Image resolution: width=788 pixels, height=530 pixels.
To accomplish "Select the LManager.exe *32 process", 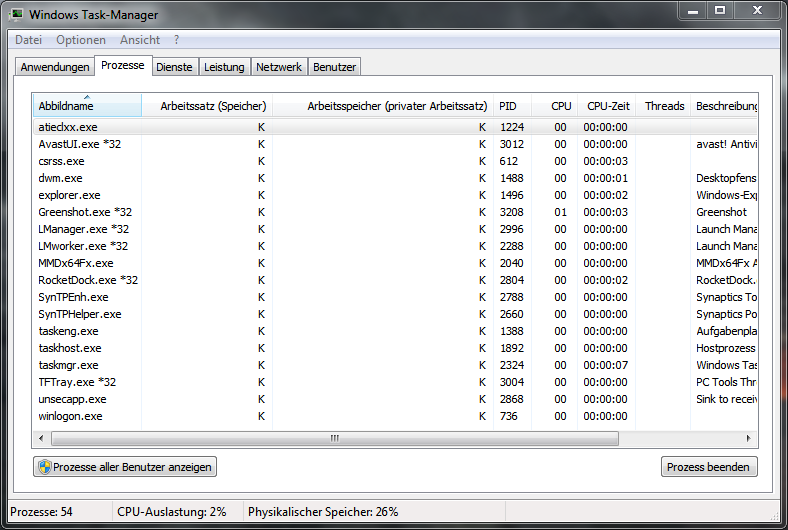I will (x=396, y=229).
